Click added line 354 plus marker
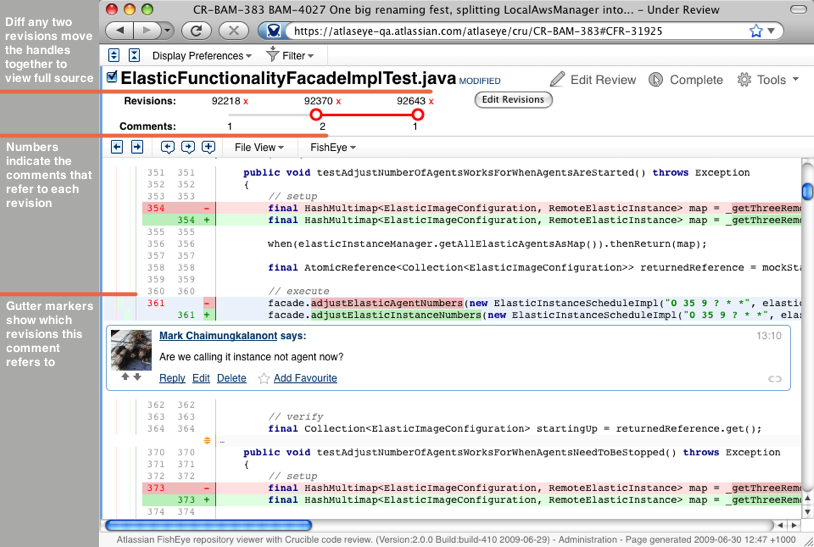Image resolution: width=814 pixels, height=547 pixels. click(x=207, y=220)
